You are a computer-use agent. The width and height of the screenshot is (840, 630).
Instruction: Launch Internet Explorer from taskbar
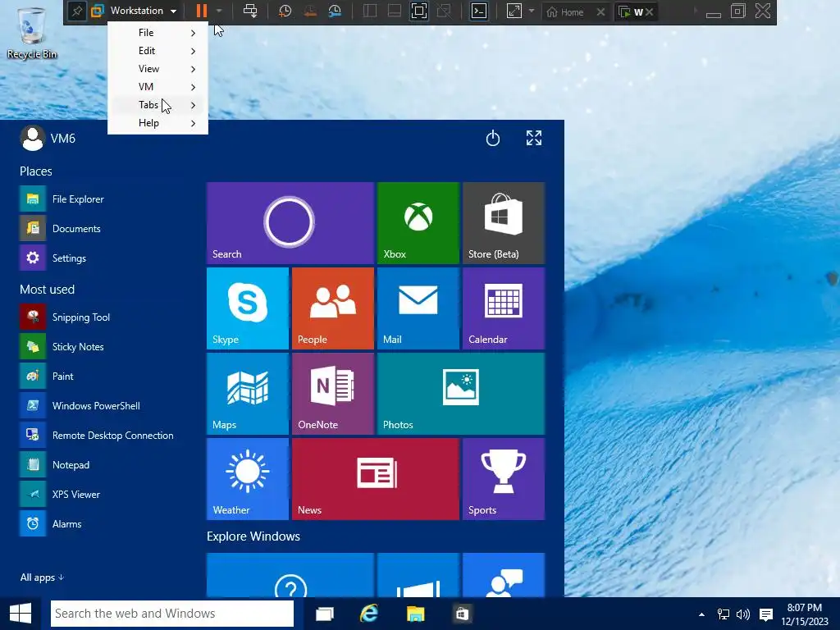tap(369, 614)
